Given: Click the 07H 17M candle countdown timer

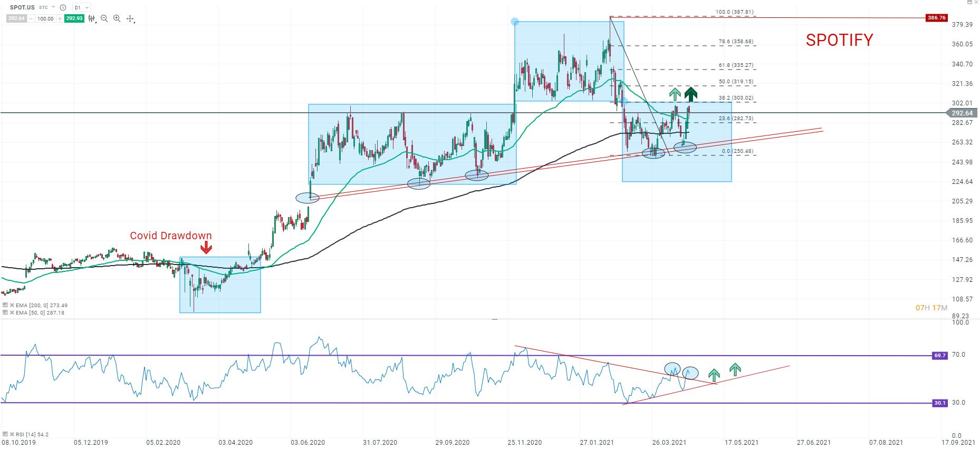Looking at the screenshot, I should click(931, 308).
